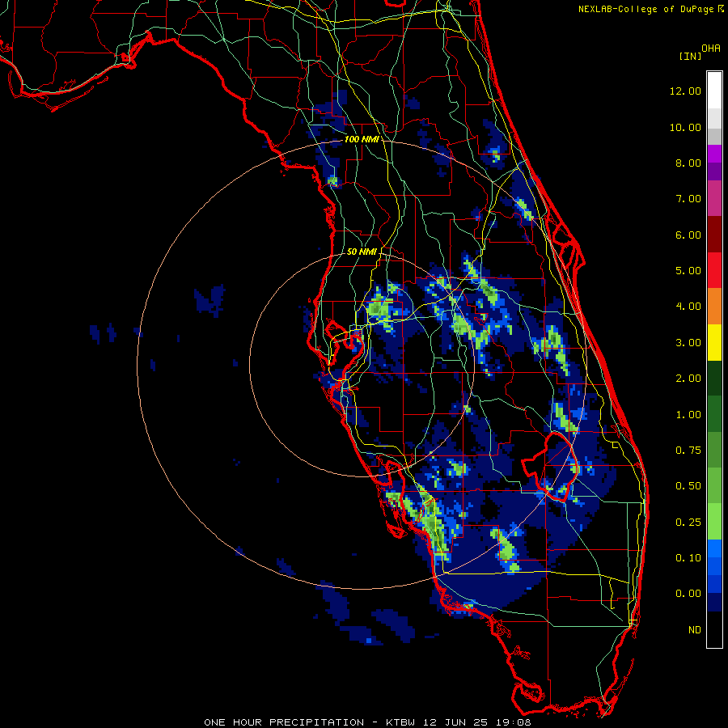
Task: Click the 4.00 legend value
Action: tap(688, 307)
